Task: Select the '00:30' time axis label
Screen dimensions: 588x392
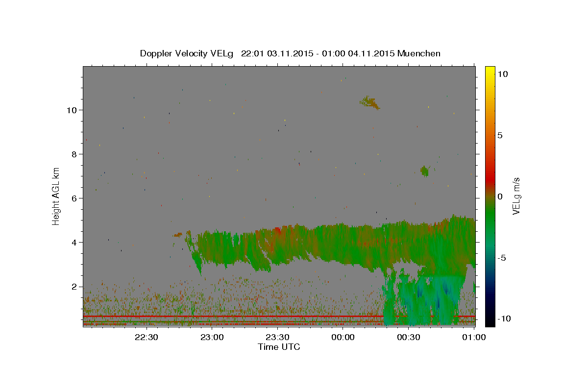Action: pyautogui.click(x=409, y=337)
